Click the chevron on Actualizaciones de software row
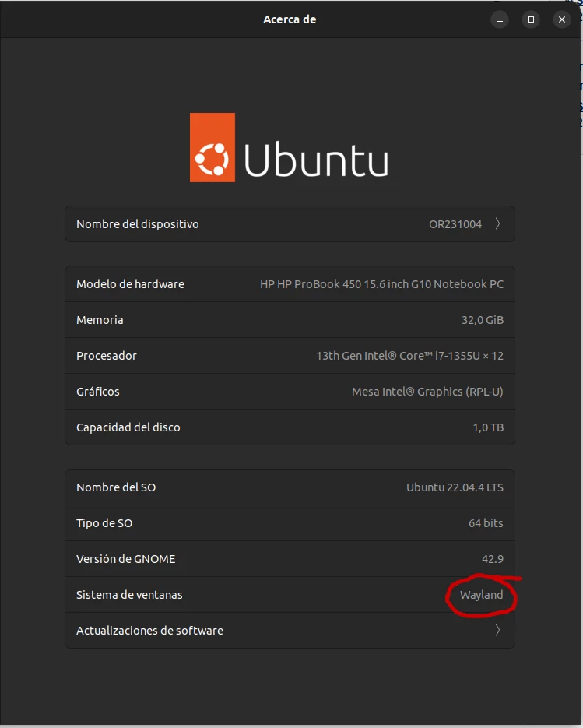 [497, 630]
